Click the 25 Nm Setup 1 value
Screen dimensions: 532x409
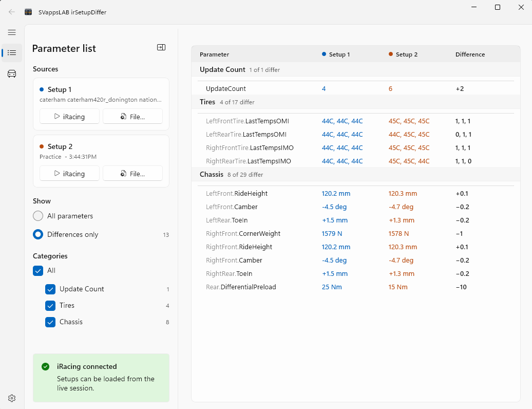click(332, 287)
